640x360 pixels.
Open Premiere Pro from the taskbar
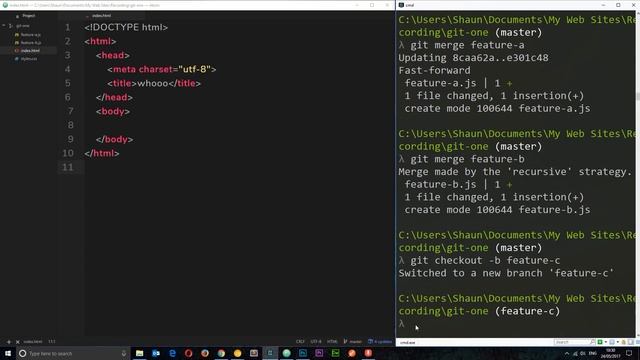click(x=319, y=353)
